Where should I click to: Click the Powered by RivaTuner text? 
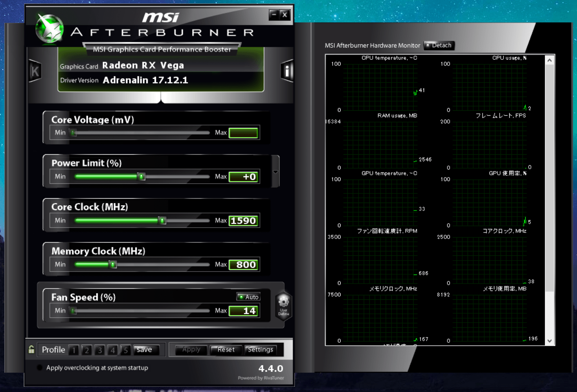point(261,378)
